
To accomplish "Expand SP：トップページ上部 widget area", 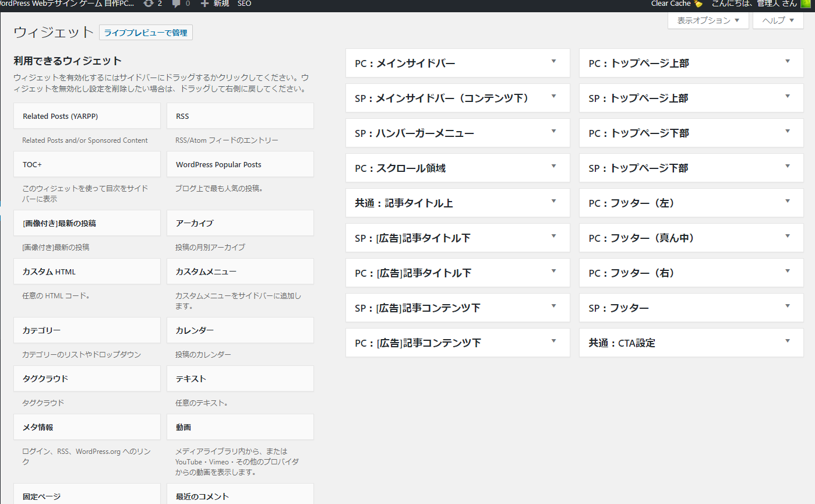I will pyautogui.click(x=691, y=98).
